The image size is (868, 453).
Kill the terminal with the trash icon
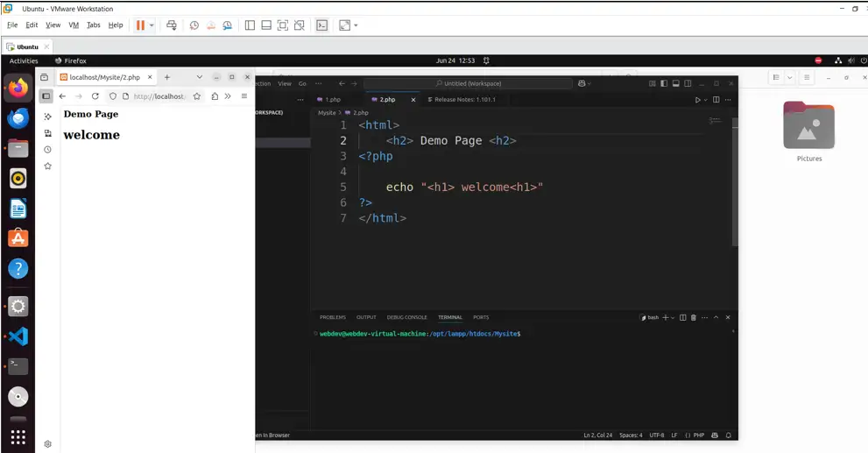[x=694, y=317]
